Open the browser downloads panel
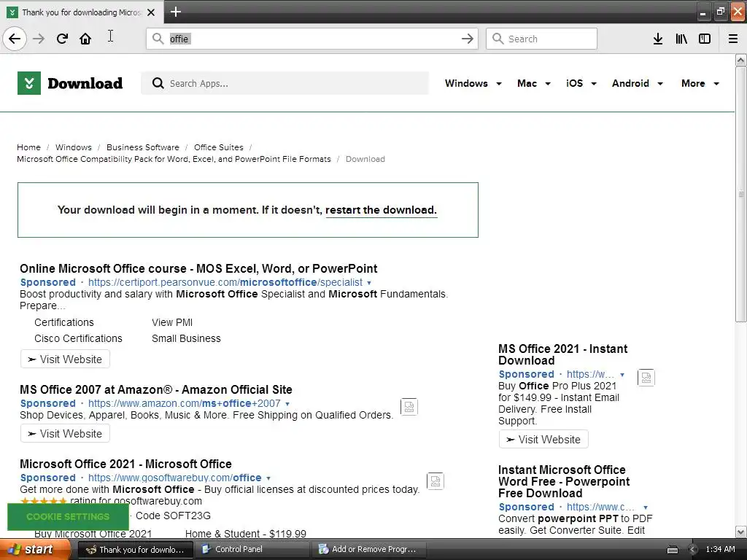Image resolution: width=747 pixels, height=560 pixels. [658, 39]
